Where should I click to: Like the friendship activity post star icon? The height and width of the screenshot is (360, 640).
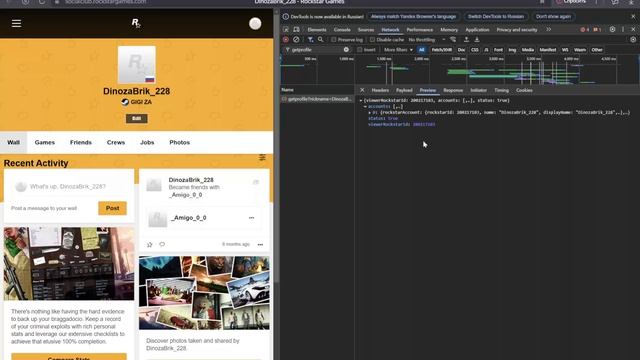pyautogui.click(x=150, y=244)
